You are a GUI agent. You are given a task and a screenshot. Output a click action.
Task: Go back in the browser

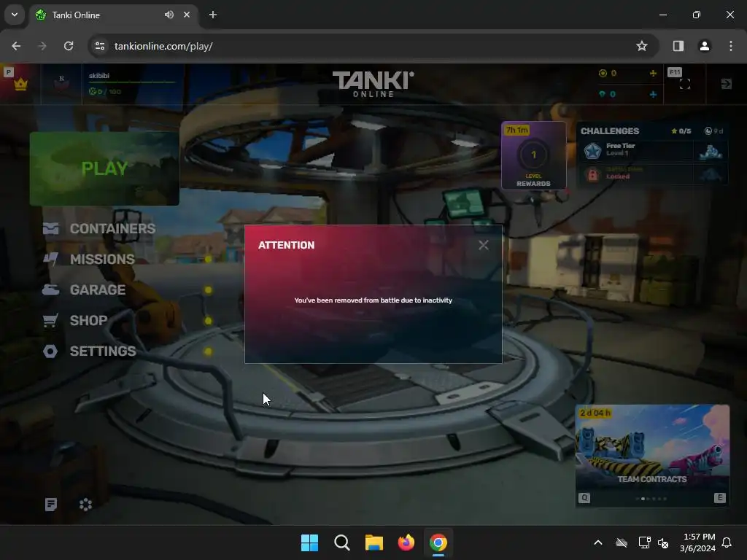[x=16, y=46]
